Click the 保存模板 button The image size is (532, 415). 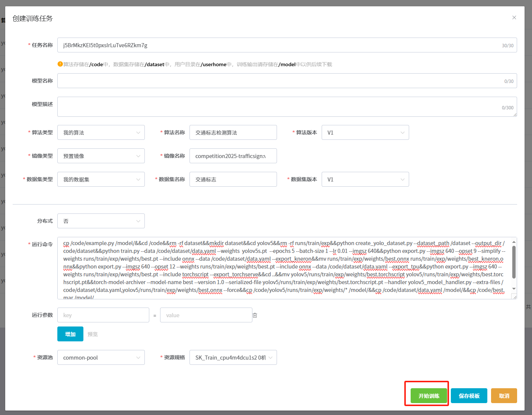[x=469, y=396]
